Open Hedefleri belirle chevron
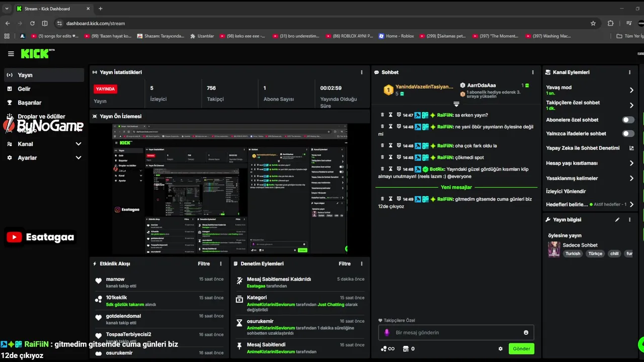This screenshot has height=362, width=644. pyautogui.click(x=631, y=205)
